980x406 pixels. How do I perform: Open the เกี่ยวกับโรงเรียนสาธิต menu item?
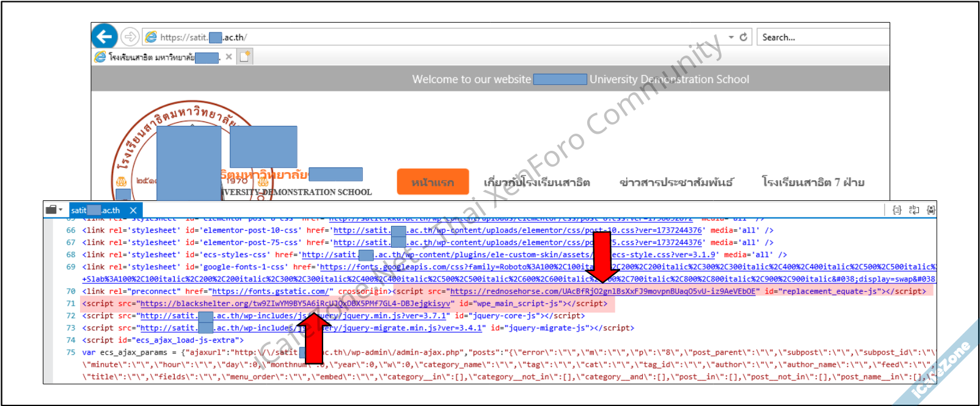(x=536, y=182)
